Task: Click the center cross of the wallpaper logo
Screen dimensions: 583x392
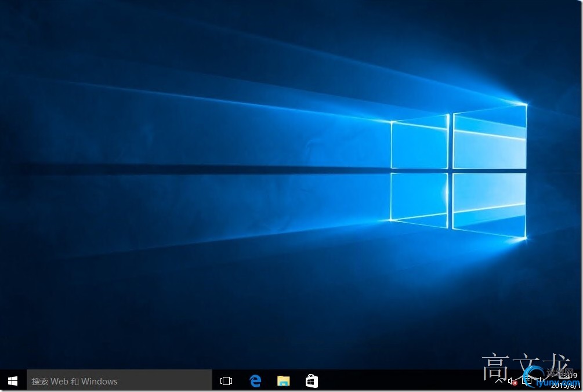Action: [451, 170]
